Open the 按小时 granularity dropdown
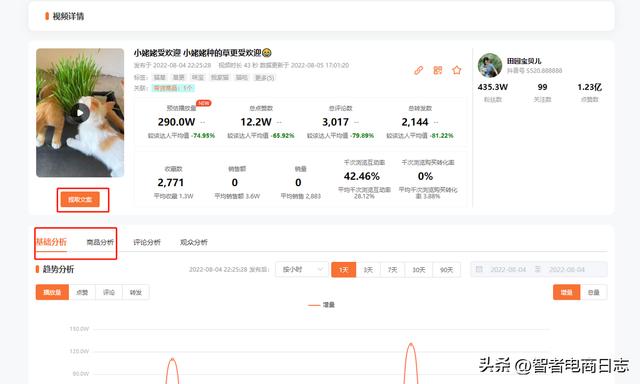Image resolution: width=640 pixels, height=384 pixels. pyautogui.click(x=302, y=269)
